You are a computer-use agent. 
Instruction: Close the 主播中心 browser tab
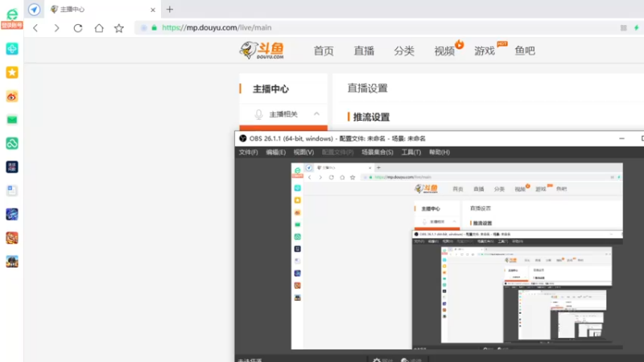[x=153, y=10]
